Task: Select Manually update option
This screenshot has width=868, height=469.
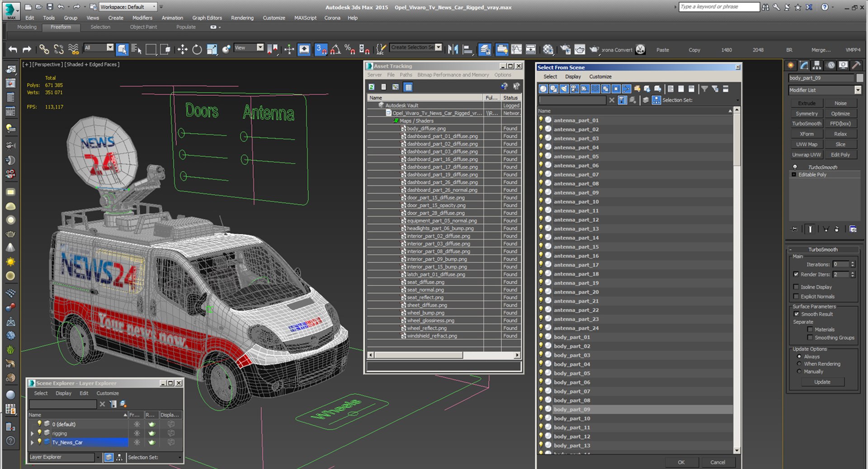Action: click(x=799, y=371)
